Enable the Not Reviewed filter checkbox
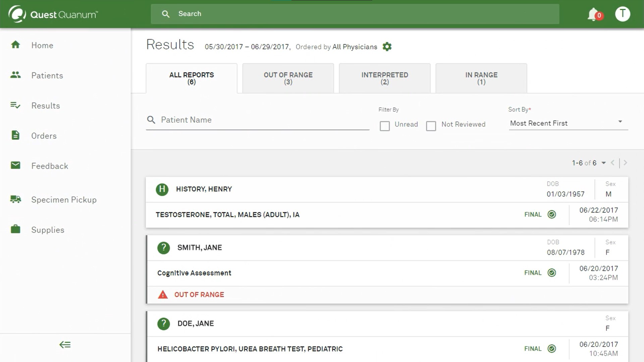This screenshot has width=644, height=362. point(431,126)
